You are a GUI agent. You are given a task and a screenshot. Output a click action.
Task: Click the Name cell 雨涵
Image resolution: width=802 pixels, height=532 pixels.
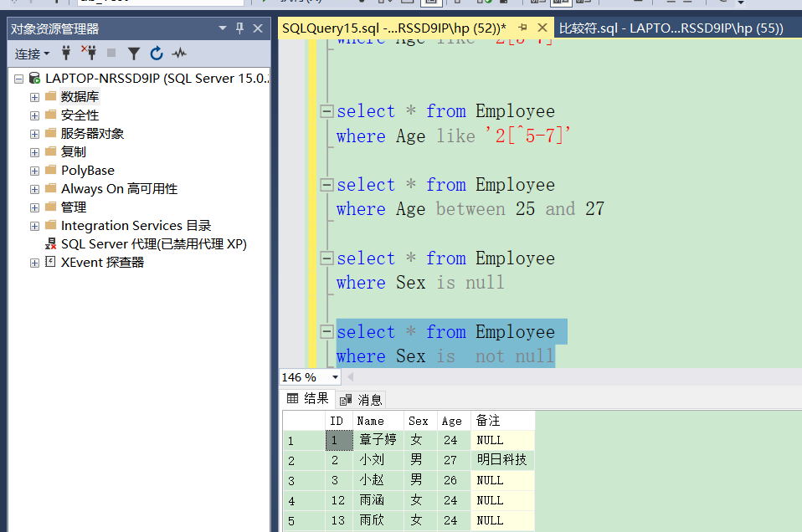pyautogui.click(x=378, y=500)
